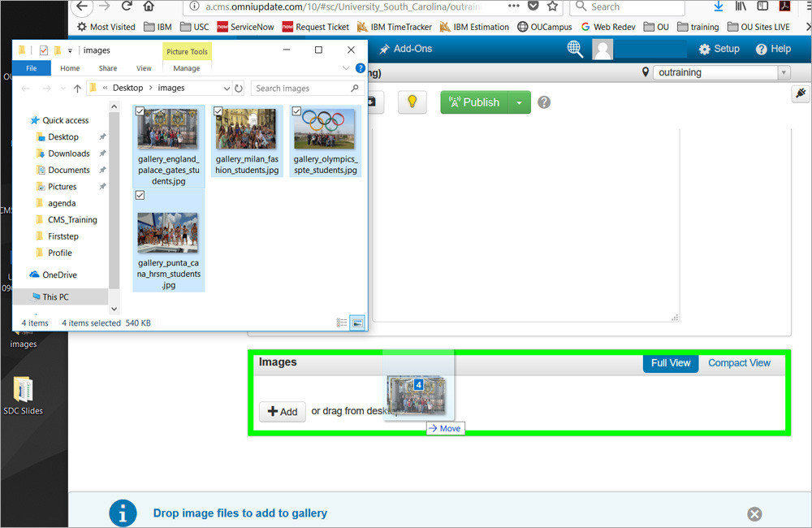Uncheck gallery_milan_fashion_students.jpg checkbox
This screenshot has height=528, width=812.
[218, 111]
